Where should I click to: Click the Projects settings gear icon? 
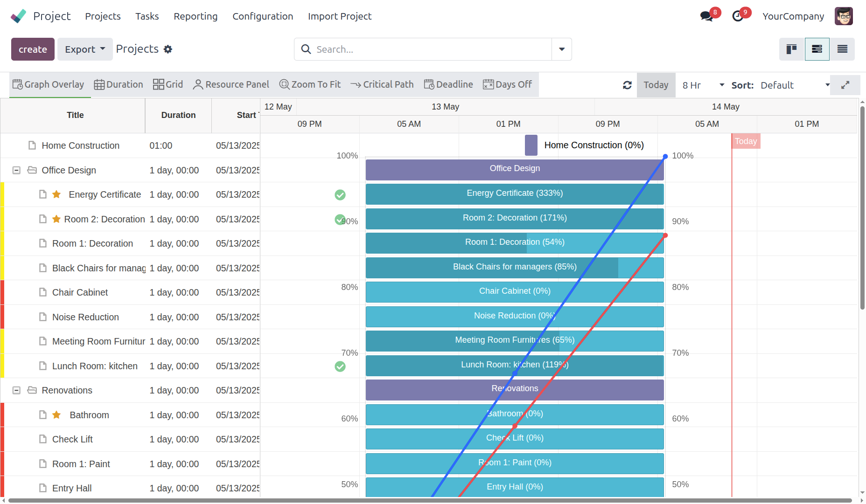(x=168, y=49)
